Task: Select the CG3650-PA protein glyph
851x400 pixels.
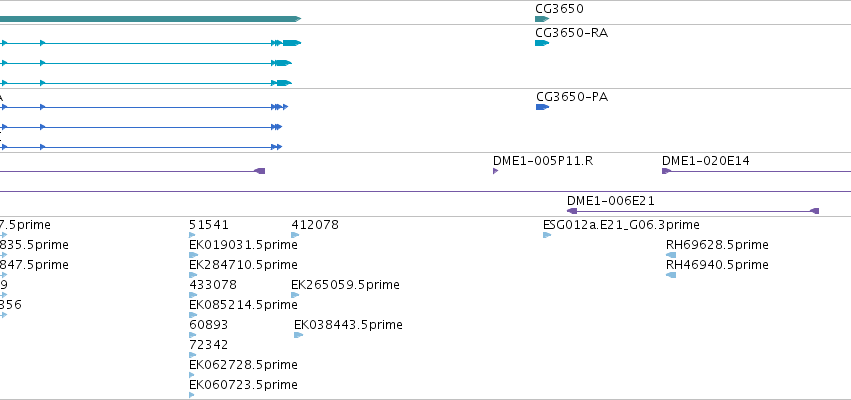Action: pyautogui.click(x=543, y=107)
